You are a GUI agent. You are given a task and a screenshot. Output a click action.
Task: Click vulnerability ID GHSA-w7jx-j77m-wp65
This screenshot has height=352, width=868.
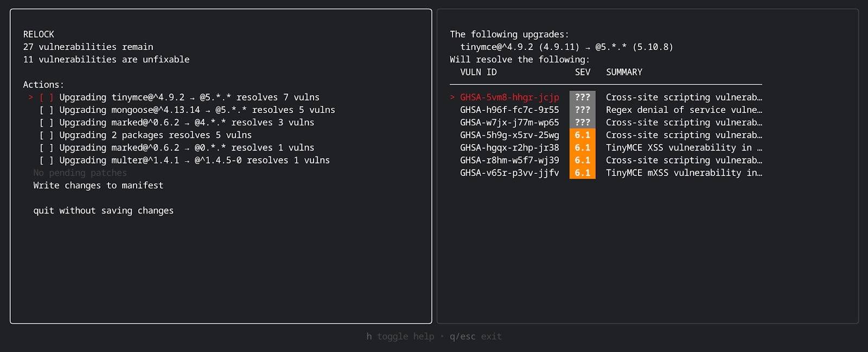coord(509,122)
